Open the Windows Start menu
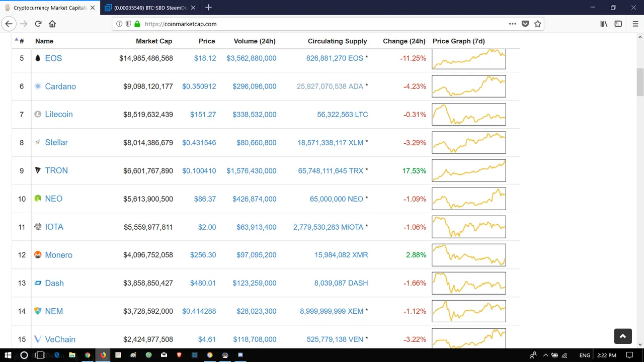The image size is (644, 362). (8, 355)
